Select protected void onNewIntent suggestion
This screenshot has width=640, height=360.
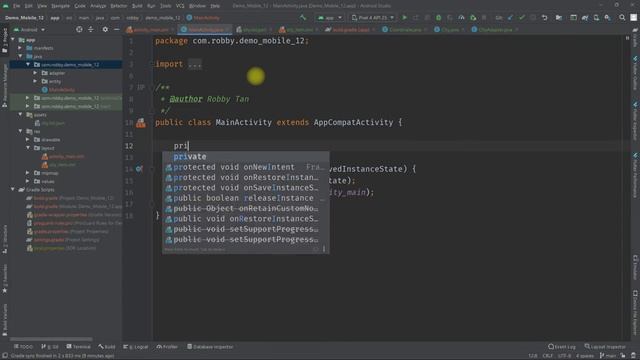pyautogui.click(x=246, y=167)
